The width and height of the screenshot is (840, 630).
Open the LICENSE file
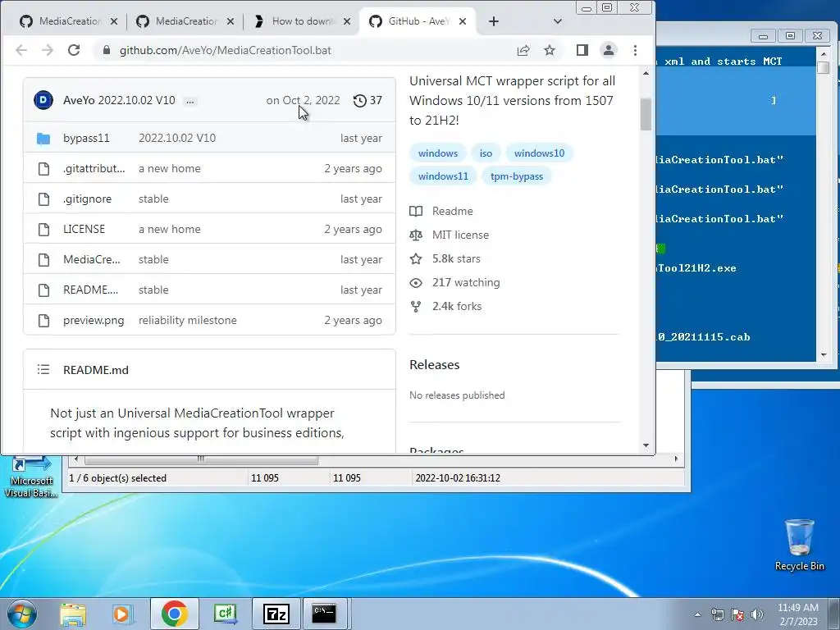click(84, 230)
